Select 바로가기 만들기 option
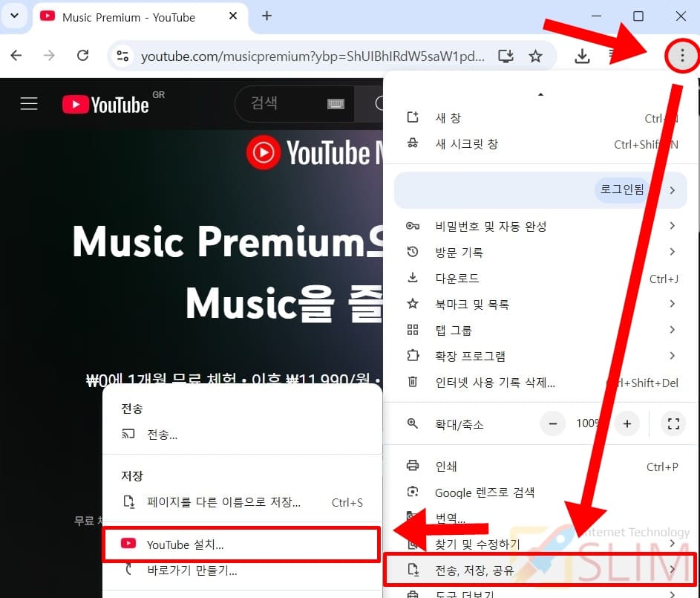Screen dimensions: 700x598 (x=243, y=571)
